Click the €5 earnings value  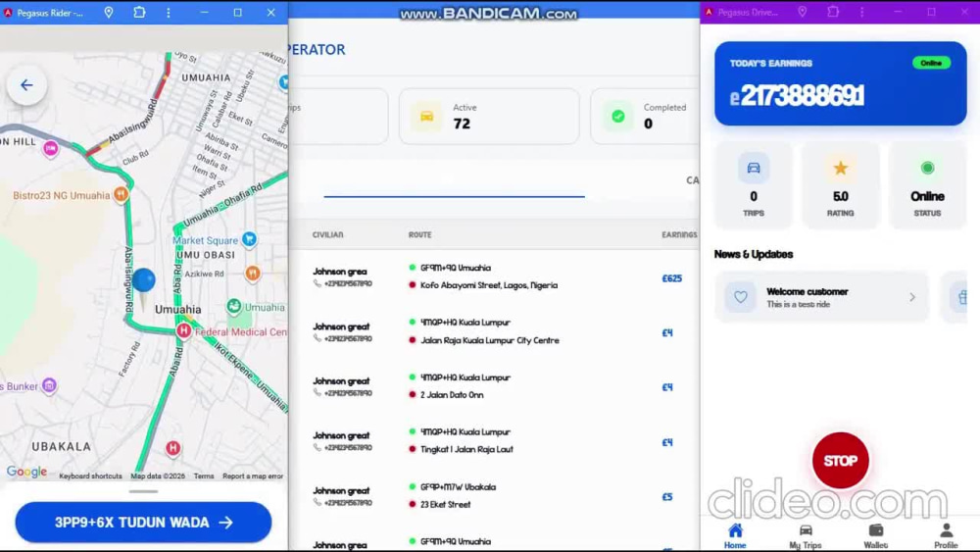pos(667,497)
